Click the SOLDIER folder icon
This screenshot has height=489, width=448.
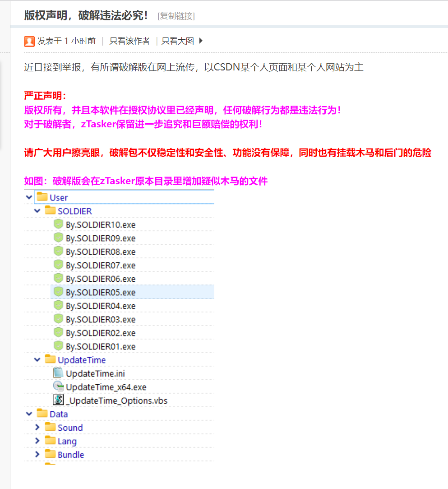[x=50, y=210]
